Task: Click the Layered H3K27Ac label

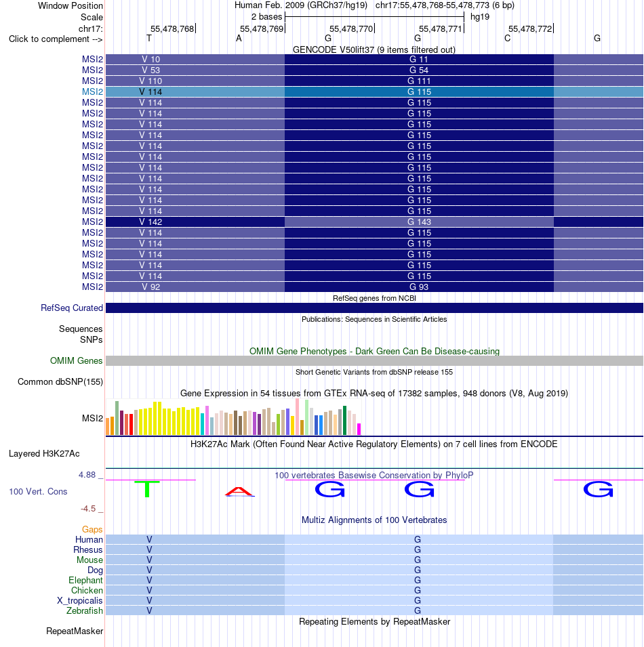Action: pyautogui.click(x=44, y=453)
